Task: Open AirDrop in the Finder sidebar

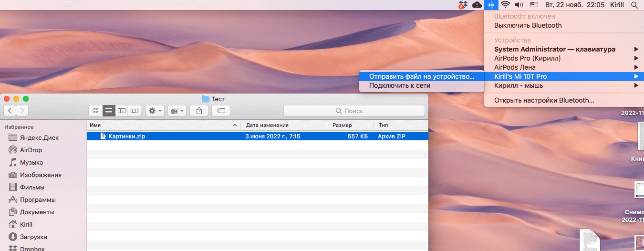Action: click(31, 150)
